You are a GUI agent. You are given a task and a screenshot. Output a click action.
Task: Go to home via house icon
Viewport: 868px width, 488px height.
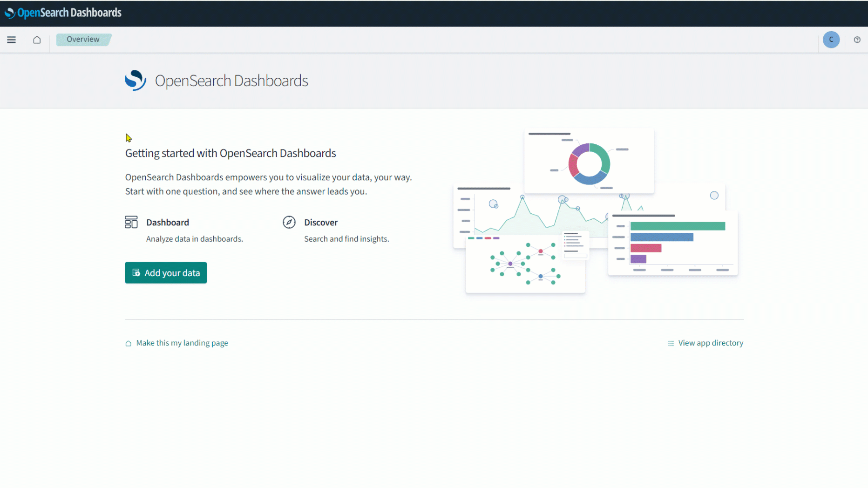pos(37,40)
